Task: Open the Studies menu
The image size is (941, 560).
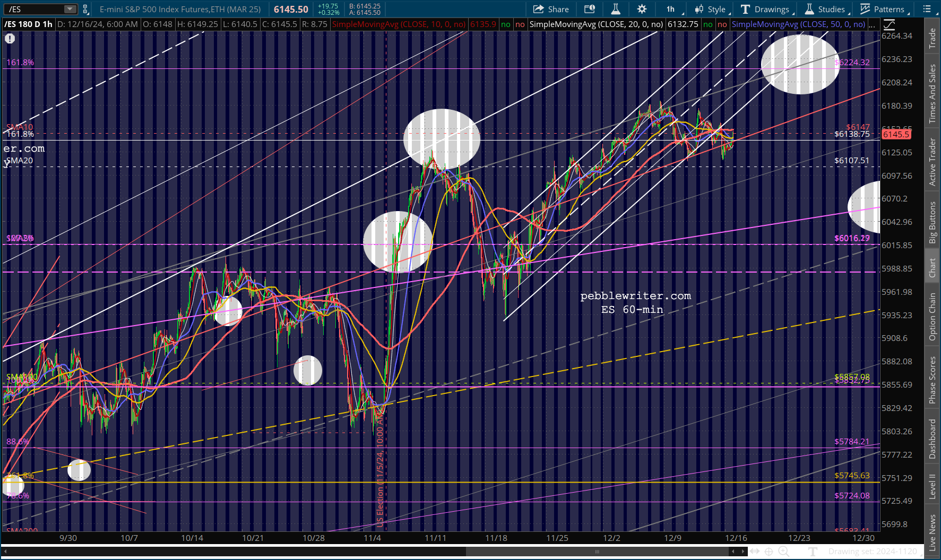Action: tap(826, 9)
